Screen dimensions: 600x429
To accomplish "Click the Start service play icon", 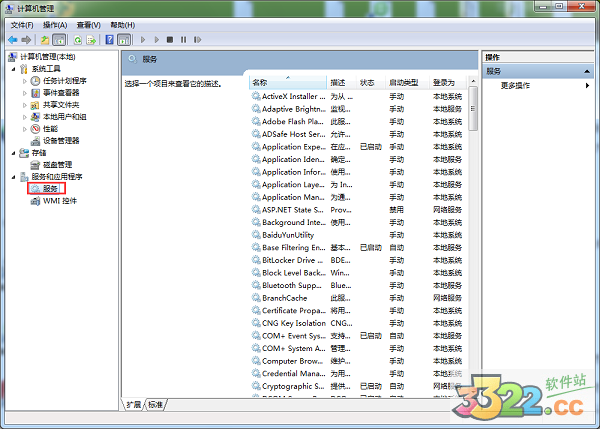I will tap(143, 39).
